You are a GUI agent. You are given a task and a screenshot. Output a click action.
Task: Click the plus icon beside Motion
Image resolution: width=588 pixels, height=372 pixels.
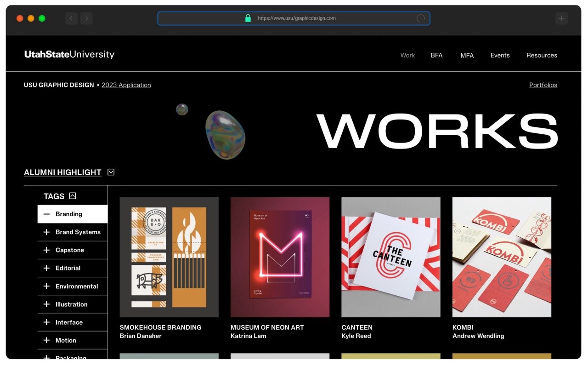(46, 340)
